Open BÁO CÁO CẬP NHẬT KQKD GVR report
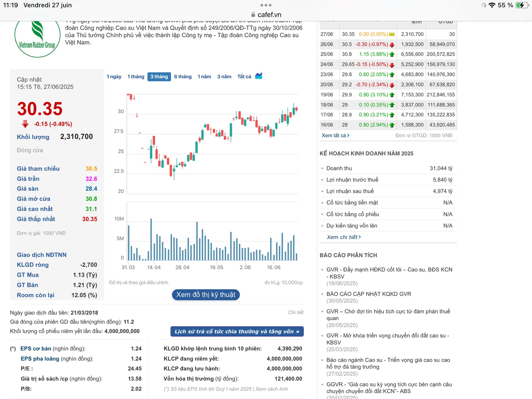The image size is (532, 399). coord(369,294)
